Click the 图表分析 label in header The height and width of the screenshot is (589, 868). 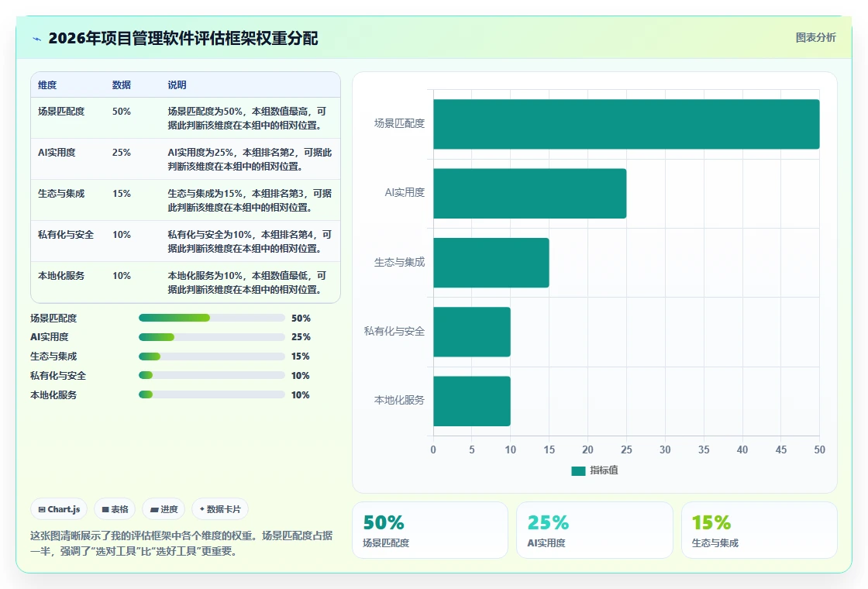click(x=815, y=38)
